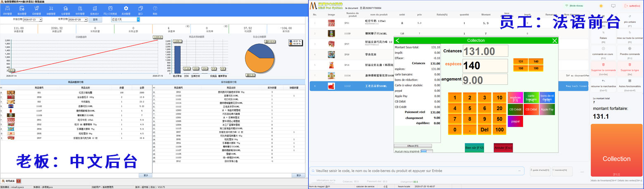The height and width of the screenshot is (189, 644).
Task: Click the Del key on the keypad
Action: 485,129
